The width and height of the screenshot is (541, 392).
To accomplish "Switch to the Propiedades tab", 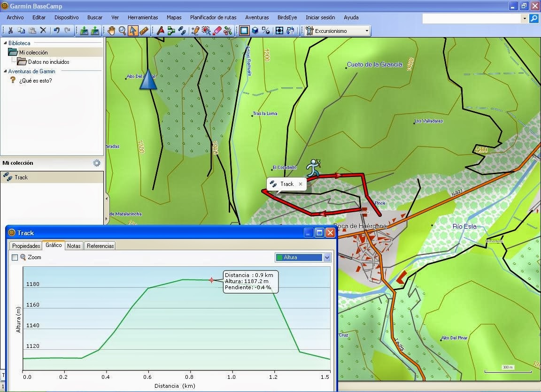I will [x=25, y=246].
